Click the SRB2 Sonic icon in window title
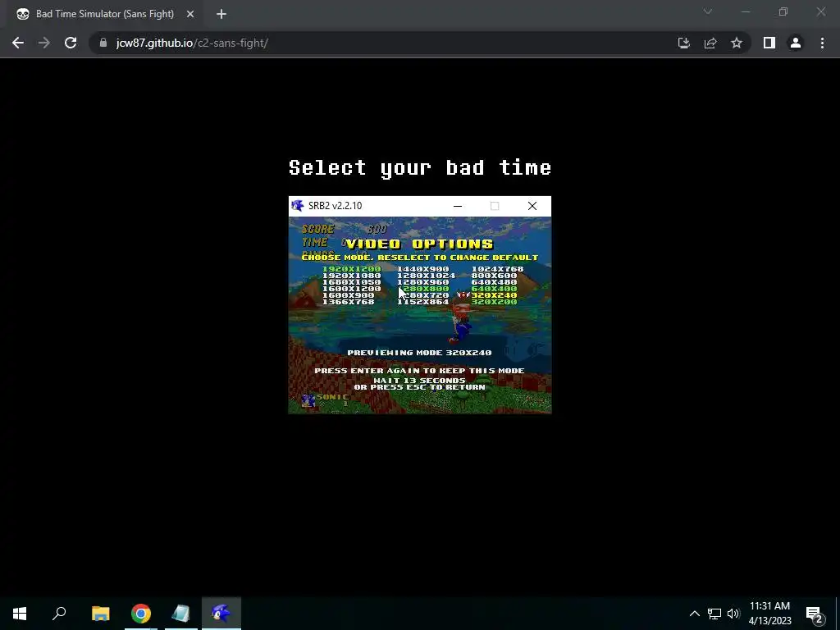The image size is (840, 630). tap(297, 206)
